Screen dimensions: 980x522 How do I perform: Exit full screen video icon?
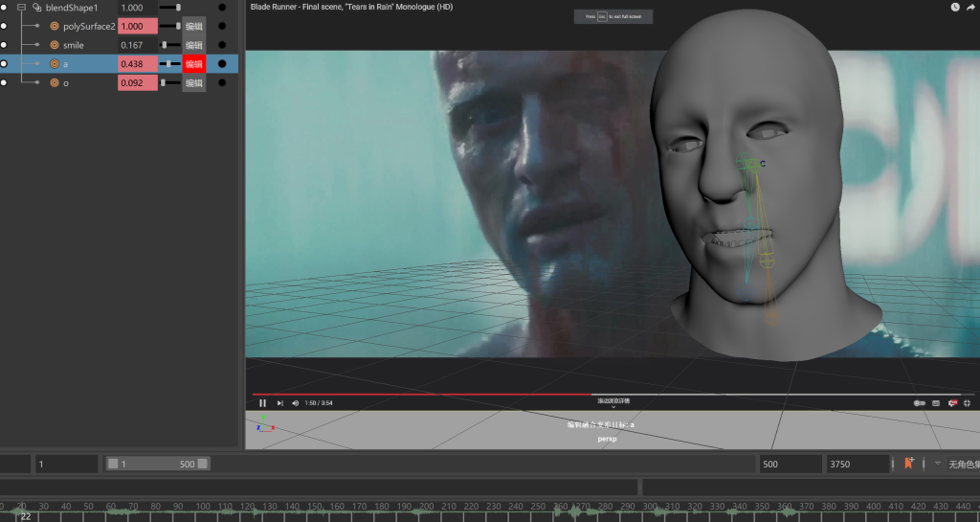[968, 403]
